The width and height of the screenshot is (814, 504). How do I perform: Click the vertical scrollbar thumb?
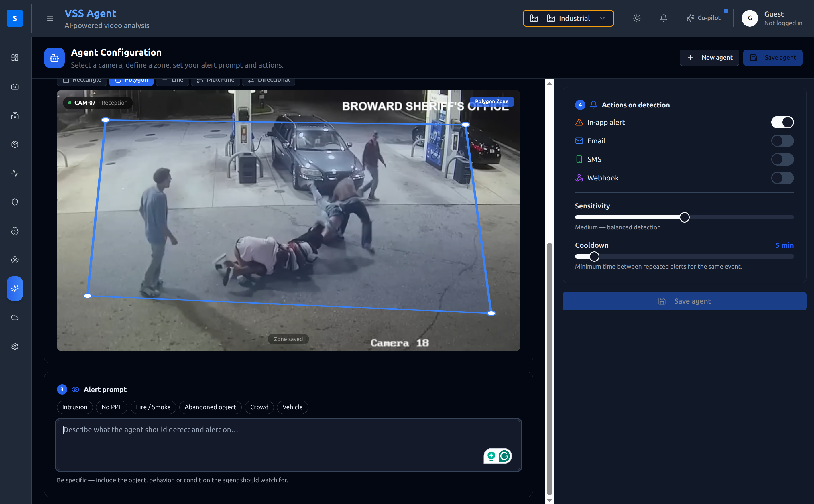[x=550, y=369]
